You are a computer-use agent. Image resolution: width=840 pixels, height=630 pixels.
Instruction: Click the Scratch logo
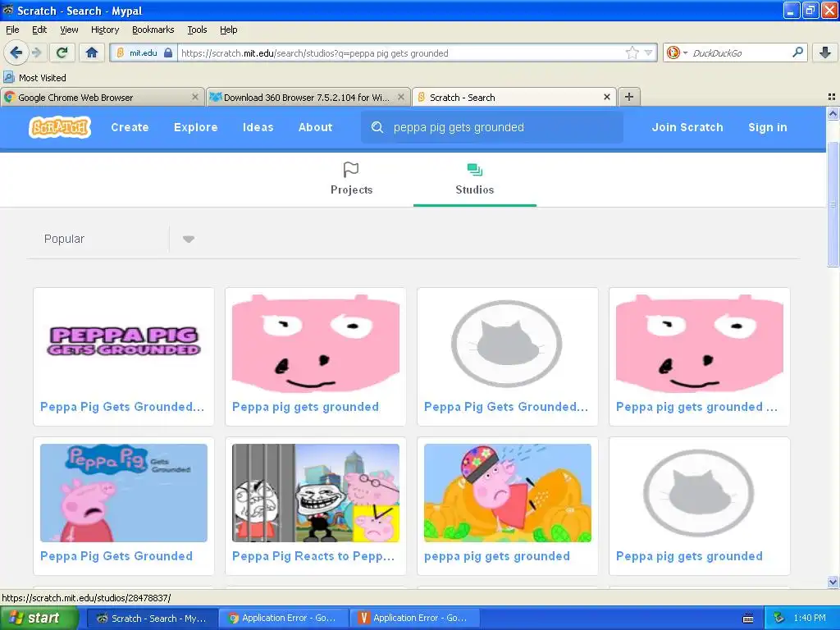click(60, 127)
